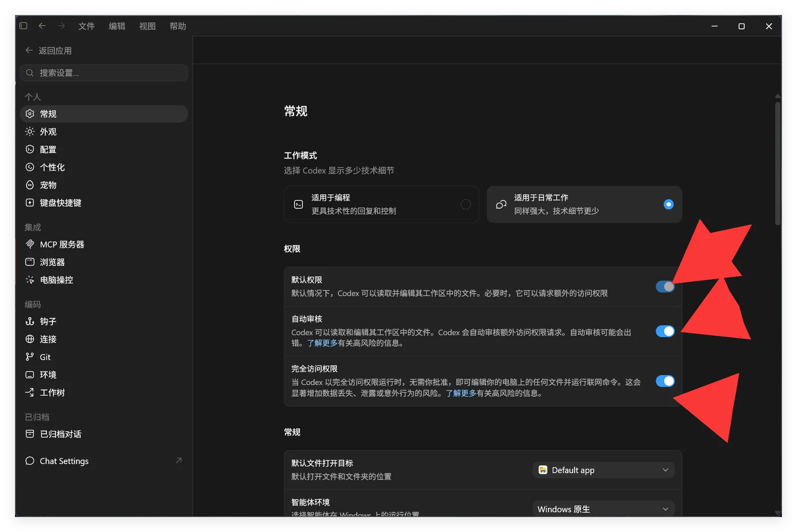The width and height of the screenshot is (797, 532).
Task: Turn off the 完全访问权限 switch
Action: [x=665, y=381]
